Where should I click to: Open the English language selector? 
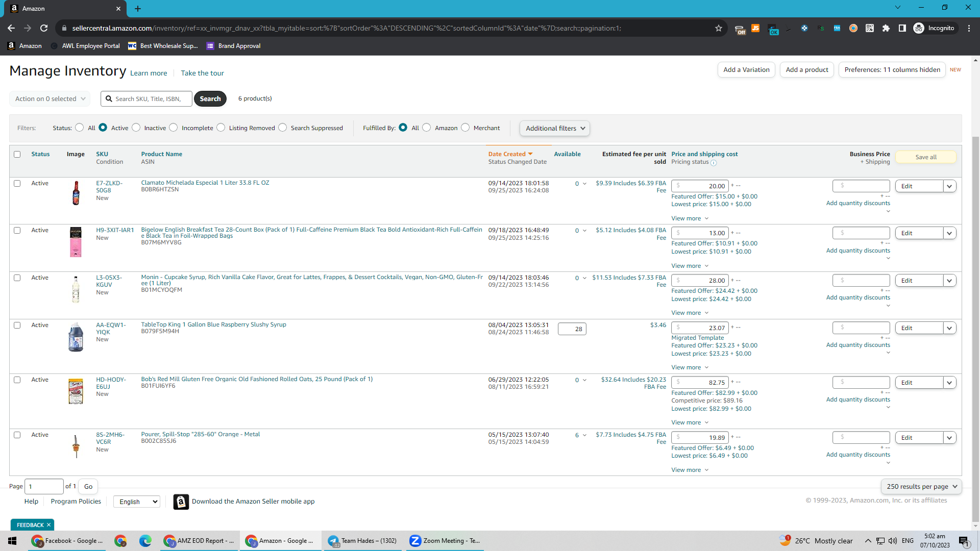(x=137, y=502)
